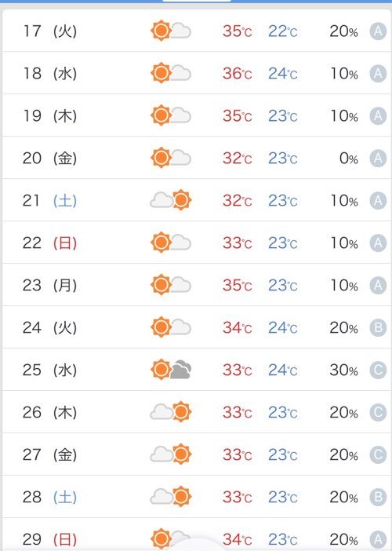Click reliability badge C on day 25
This screenshot has width=392, height=551.
(378, 370)
